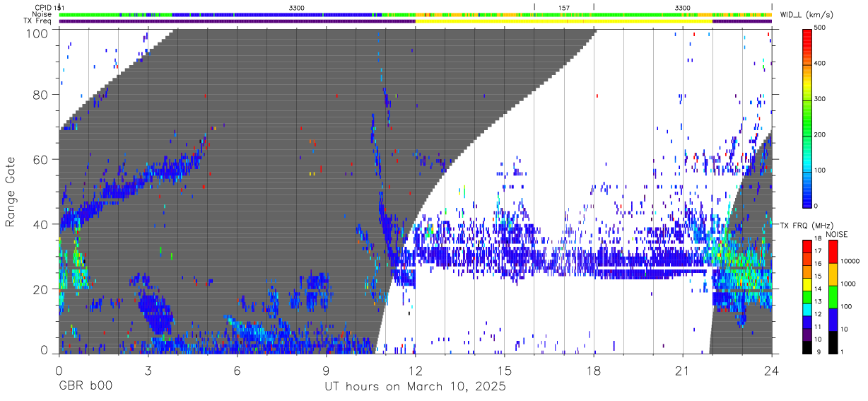This screenshot has width=868, height=401.
Task: Click the 'GBR b00' radar beam label
Action: click(86, 387)
